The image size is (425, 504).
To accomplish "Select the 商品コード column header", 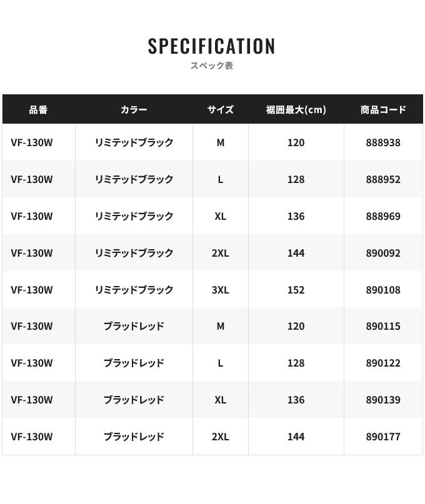I will [383, 110].
